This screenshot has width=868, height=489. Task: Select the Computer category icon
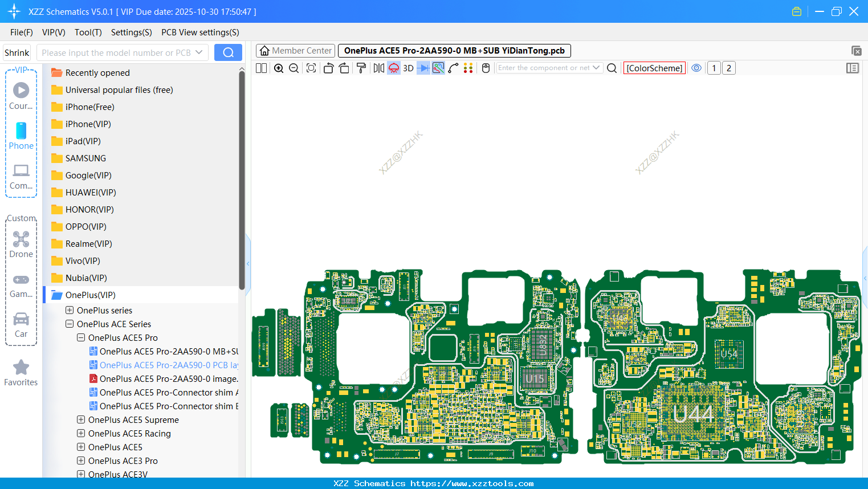coord(21,176)
